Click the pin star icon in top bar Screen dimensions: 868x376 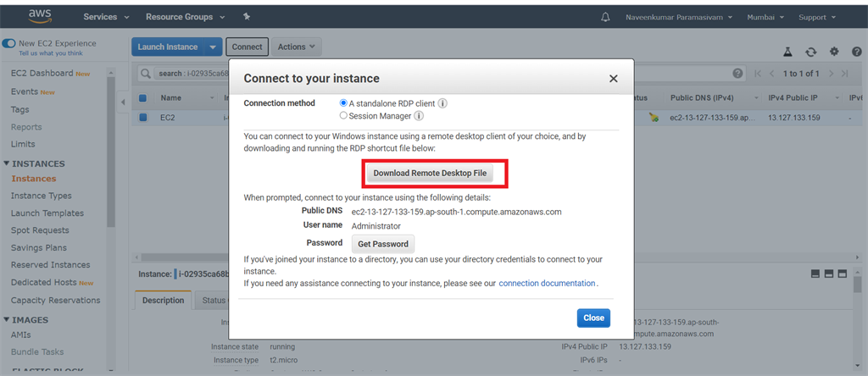pos(247,17)
